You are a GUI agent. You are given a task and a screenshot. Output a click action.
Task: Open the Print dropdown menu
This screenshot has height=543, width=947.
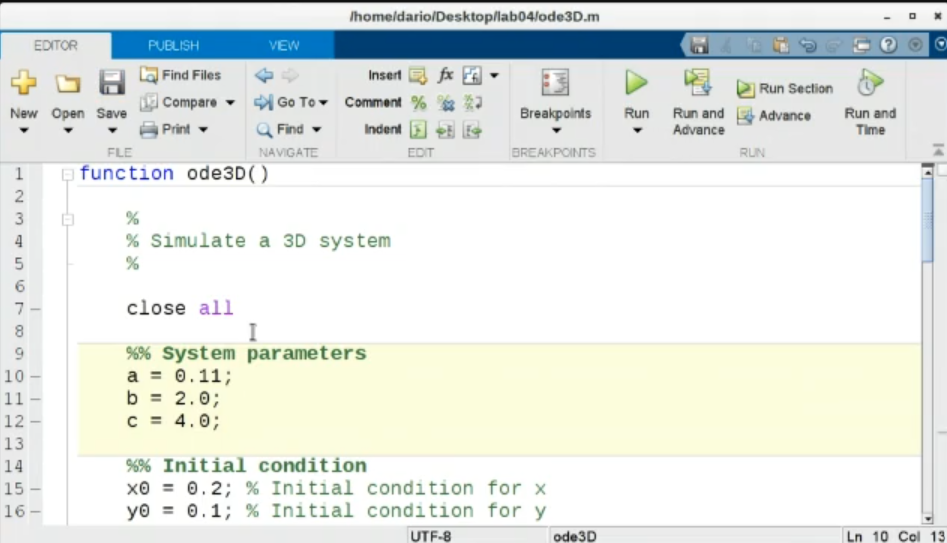point(203,129)
